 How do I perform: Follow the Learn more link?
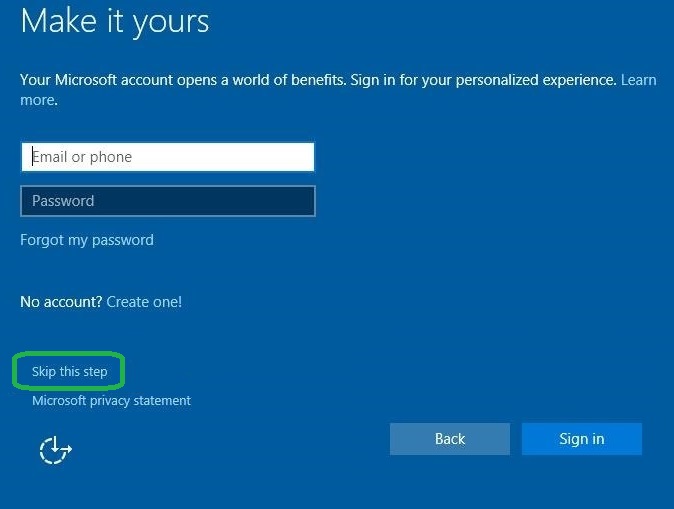pos(638,80)
